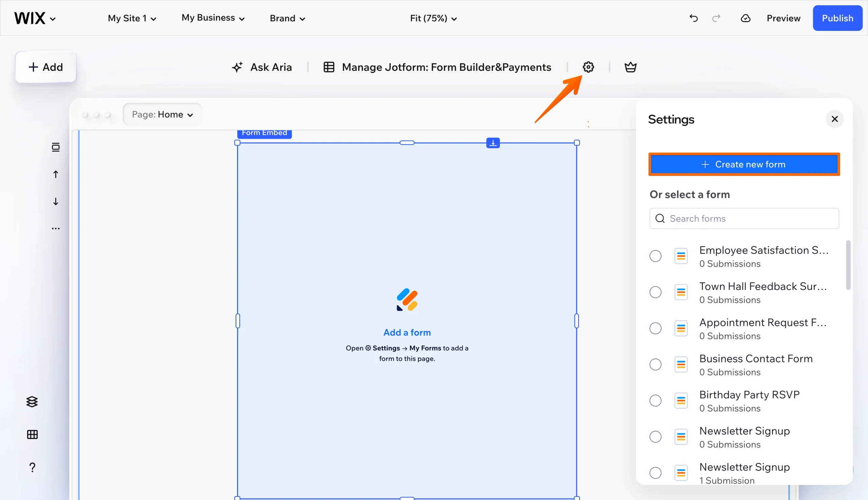Click the crown upgrade icon
The width and height of the screenshot is (868, 500).
(x=631, y=67)
